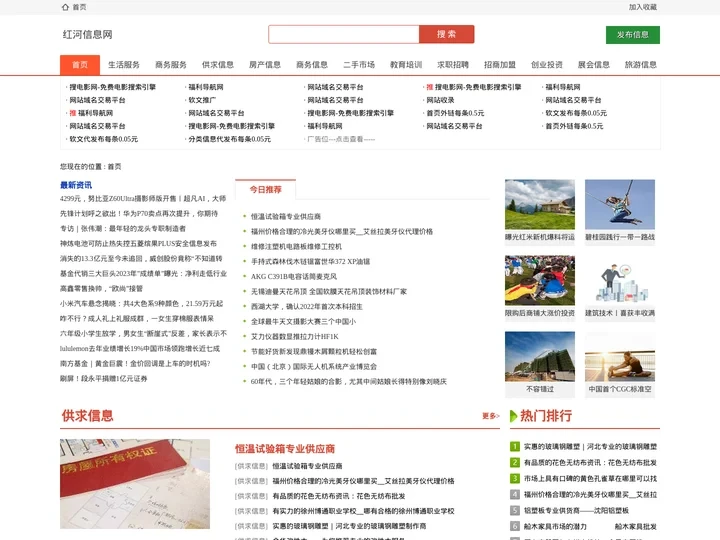The width and height of the screenshot is (720, 540).
Task: Click the red 搜索 button
Action: (446, 34)
